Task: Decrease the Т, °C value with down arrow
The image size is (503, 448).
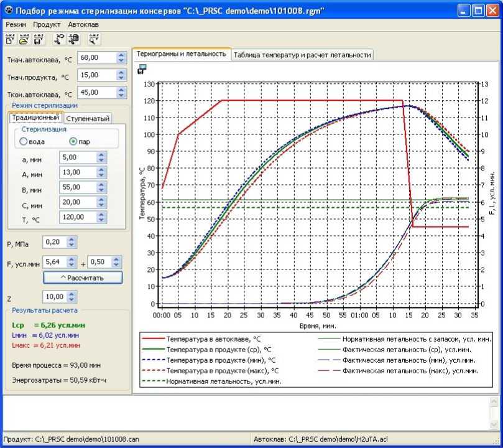Action: click(101, 220)
